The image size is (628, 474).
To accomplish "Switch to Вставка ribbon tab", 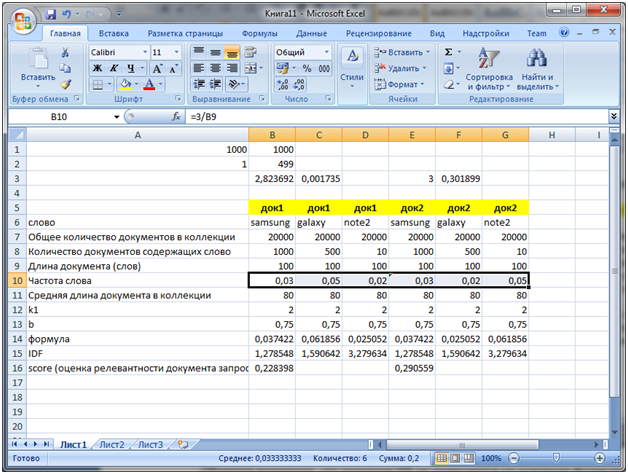I will [x=114, y=34].
